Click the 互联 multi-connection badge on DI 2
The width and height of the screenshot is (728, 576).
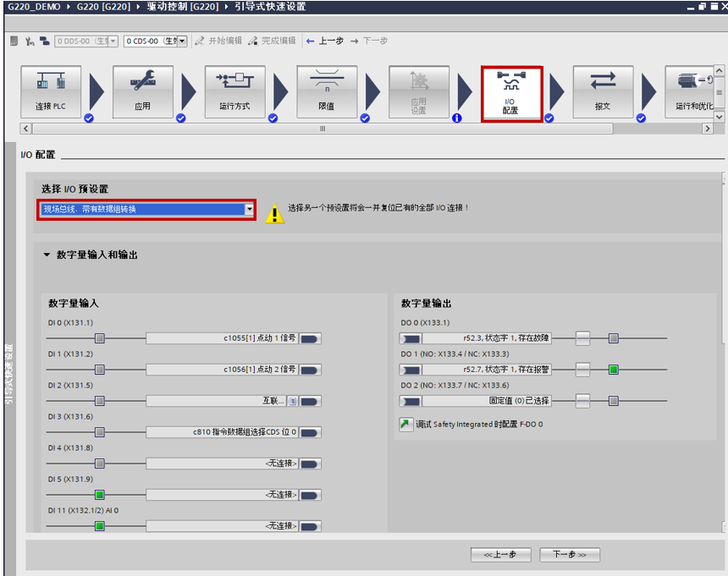point(292,401)
